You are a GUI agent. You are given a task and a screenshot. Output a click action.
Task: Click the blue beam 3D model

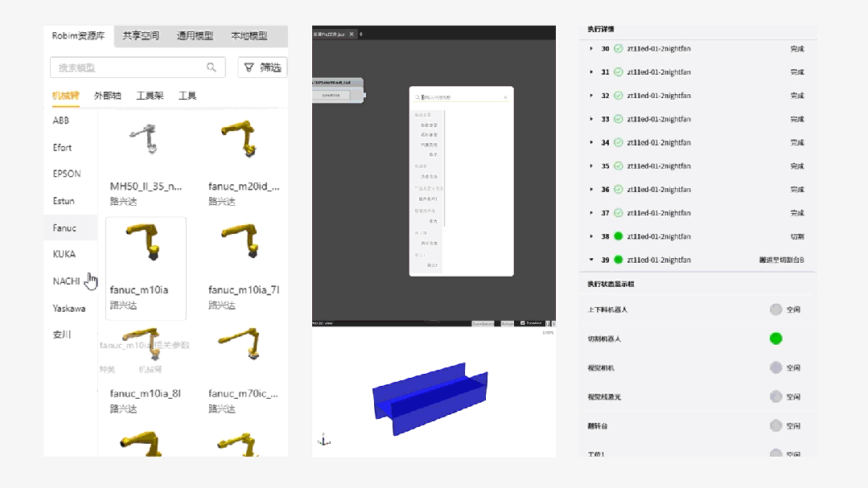pos(430,399)
